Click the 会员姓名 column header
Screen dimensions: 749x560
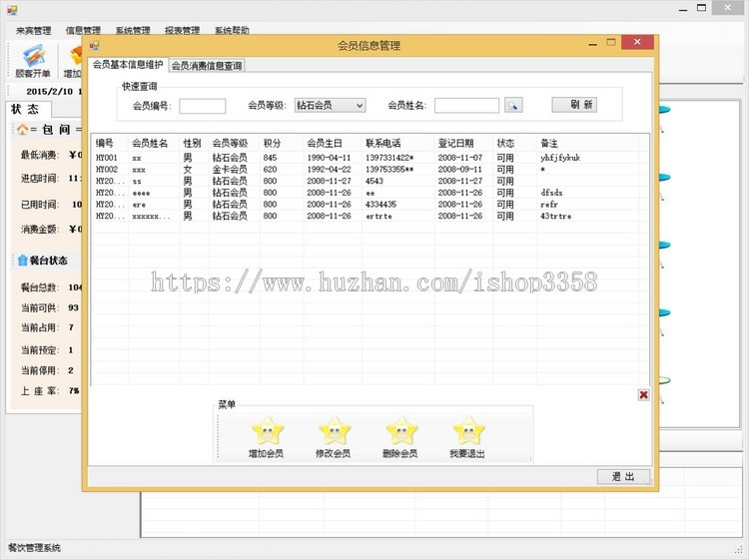coord(154,143)
